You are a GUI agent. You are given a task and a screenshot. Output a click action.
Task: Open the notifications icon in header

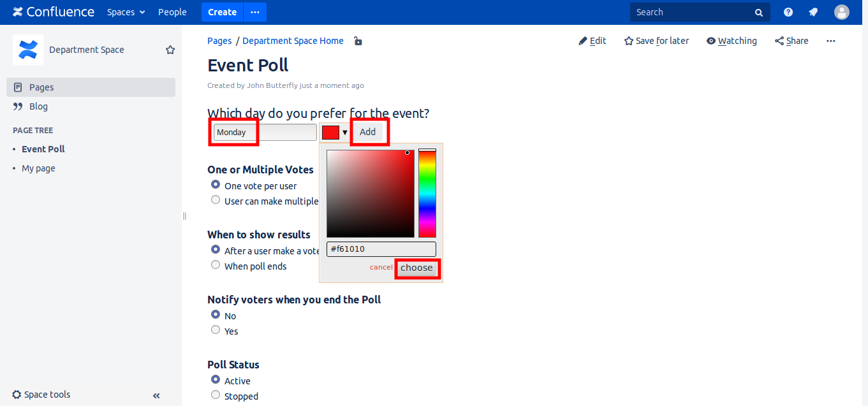coord(813,12)
